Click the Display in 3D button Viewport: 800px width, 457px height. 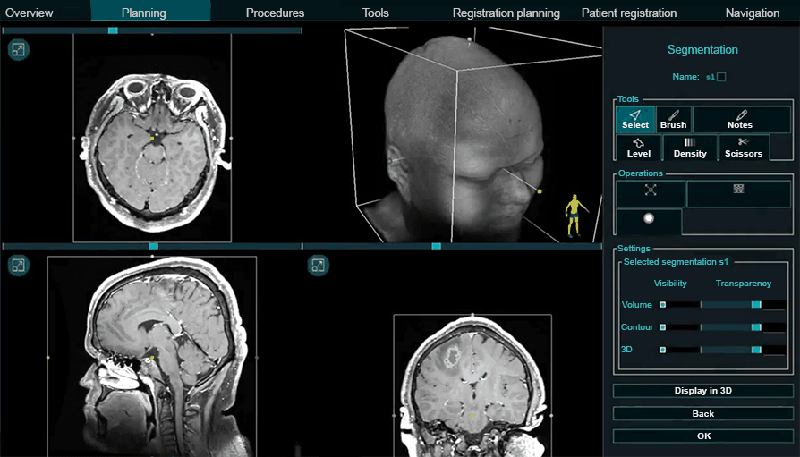[x=703, y=391]
